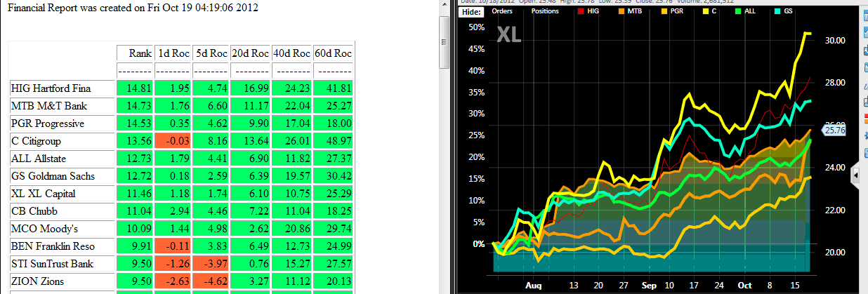
Task: Select the GS Goldman Sachs row label
Action: click(x=62, y=176)
